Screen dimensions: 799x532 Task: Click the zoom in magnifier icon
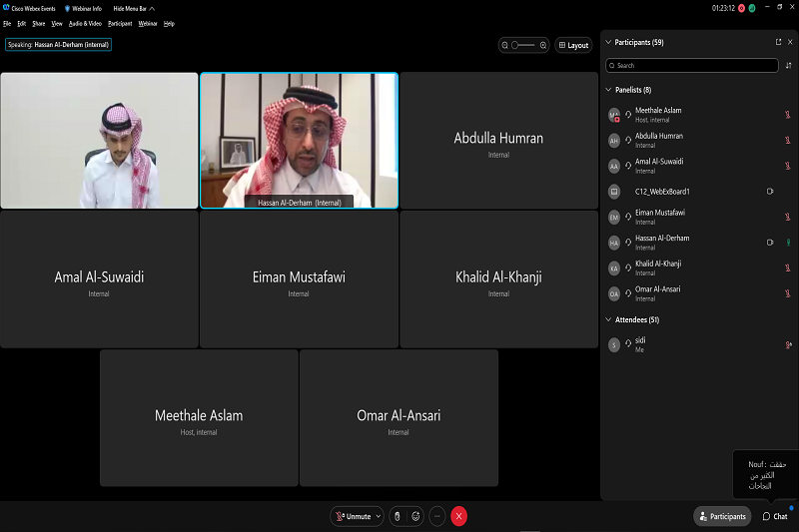(x=543, y=45)
